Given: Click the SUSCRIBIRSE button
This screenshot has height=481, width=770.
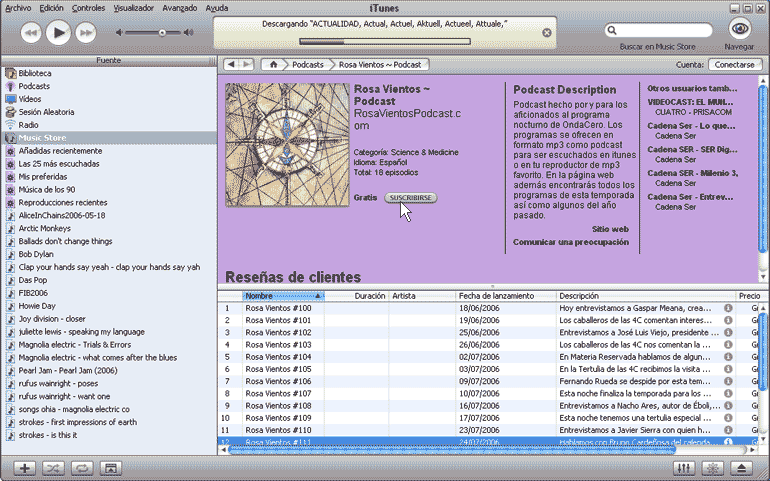Looking at the screenshot, I should click(411, 198).
